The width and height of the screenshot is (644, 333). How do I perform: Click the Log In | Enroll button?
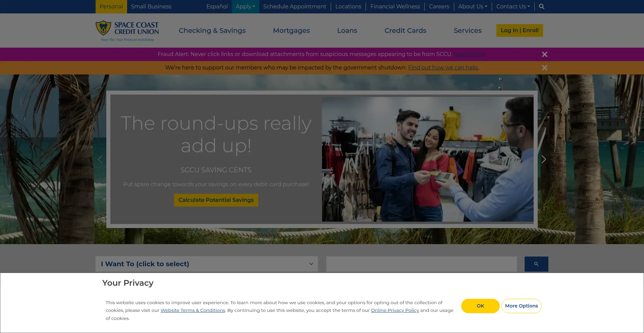click(520, 31)
